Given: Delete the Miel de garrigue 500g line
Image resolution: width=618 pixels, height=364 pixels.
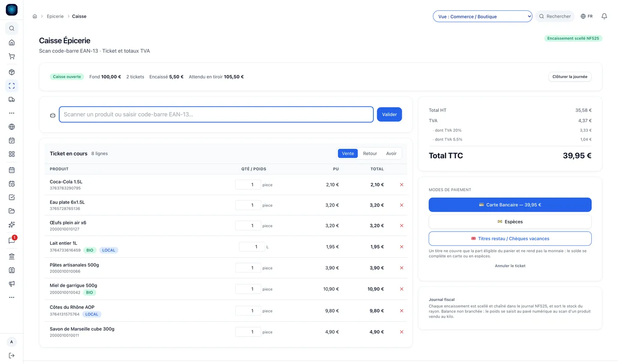Looking at the screenshot, I should coord(402,289).
